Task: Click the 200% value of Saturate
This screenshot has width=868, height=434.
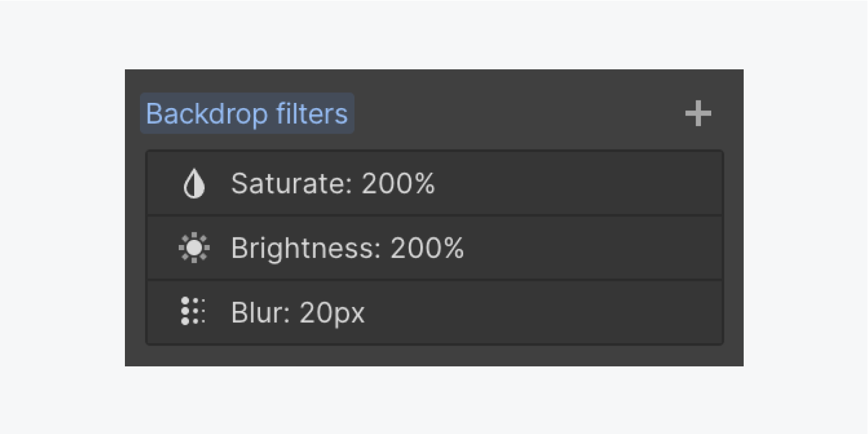Action: point(398,184)
